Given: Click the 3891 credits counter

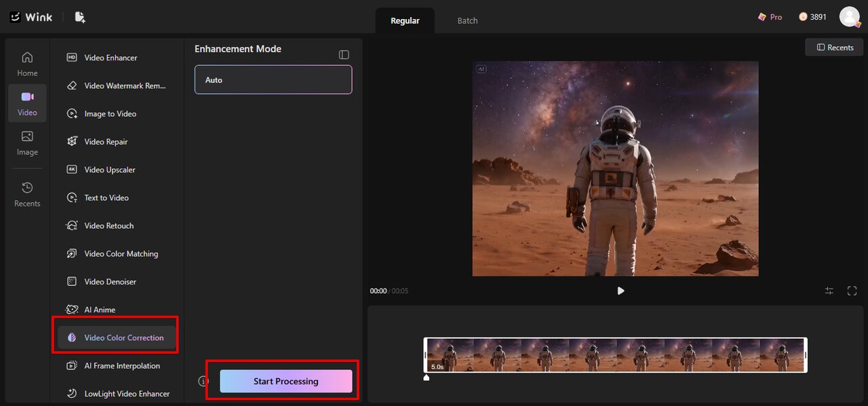Looking at the screenshot, I should [x=812, y=17].
